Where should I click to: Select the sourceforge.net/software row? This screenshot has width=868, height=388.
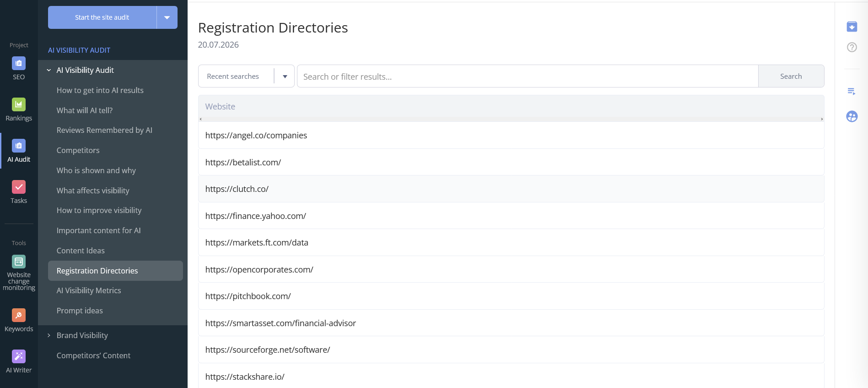(x=511, y=350)
